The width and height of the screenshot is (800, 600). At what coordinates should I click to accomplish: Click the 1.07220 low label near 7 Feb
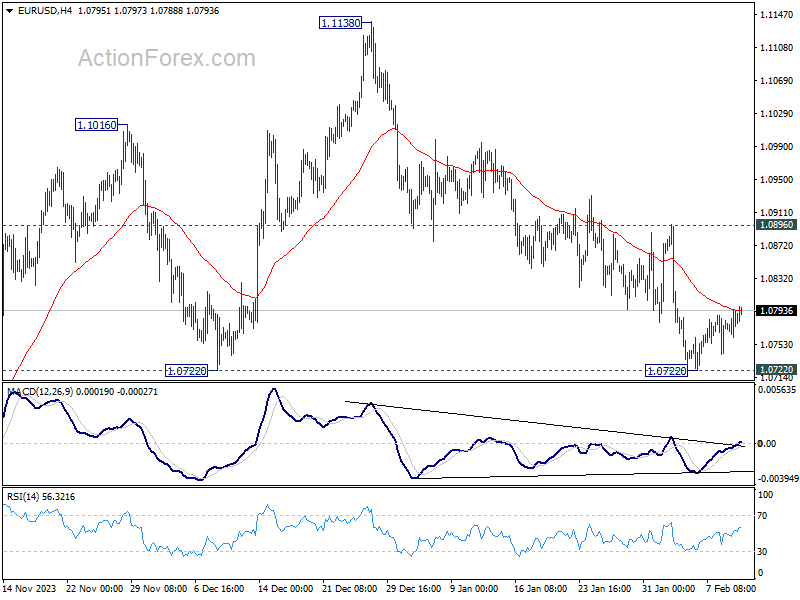666,371
